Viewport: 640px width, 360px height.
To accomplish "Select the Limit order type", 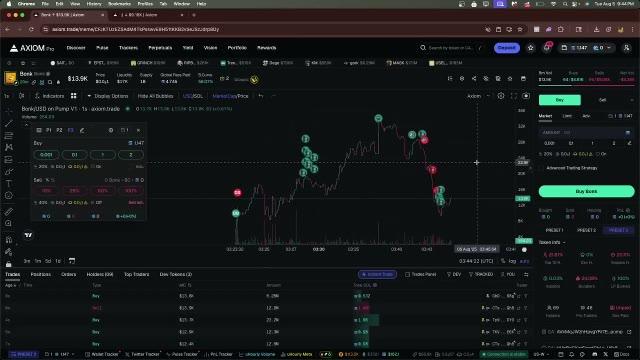I will (567, 116).
